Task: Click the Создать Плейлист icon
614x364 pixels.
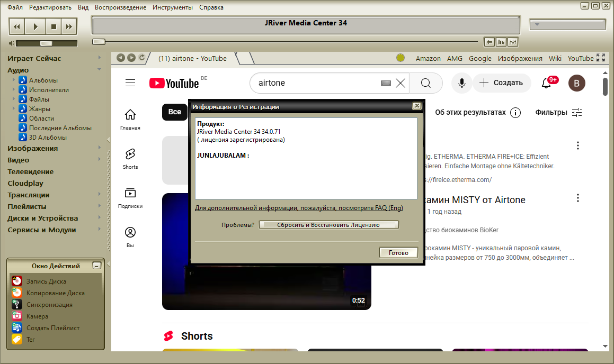Action: pos(17,328)
